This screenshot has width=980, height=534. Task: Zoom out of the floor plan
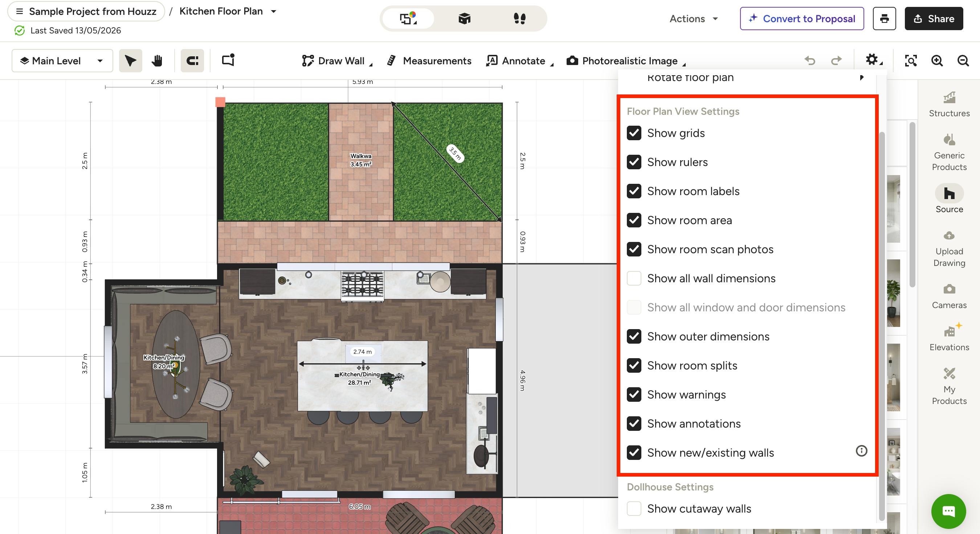pos(963,61)
